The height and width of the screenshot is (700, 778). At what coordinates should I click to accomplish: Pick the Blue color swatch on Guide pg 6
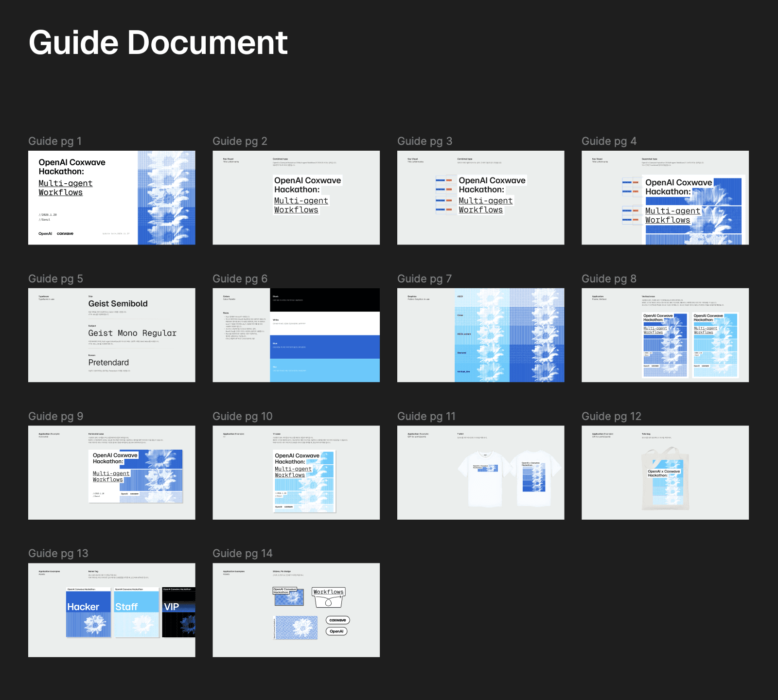click(325, 347)
